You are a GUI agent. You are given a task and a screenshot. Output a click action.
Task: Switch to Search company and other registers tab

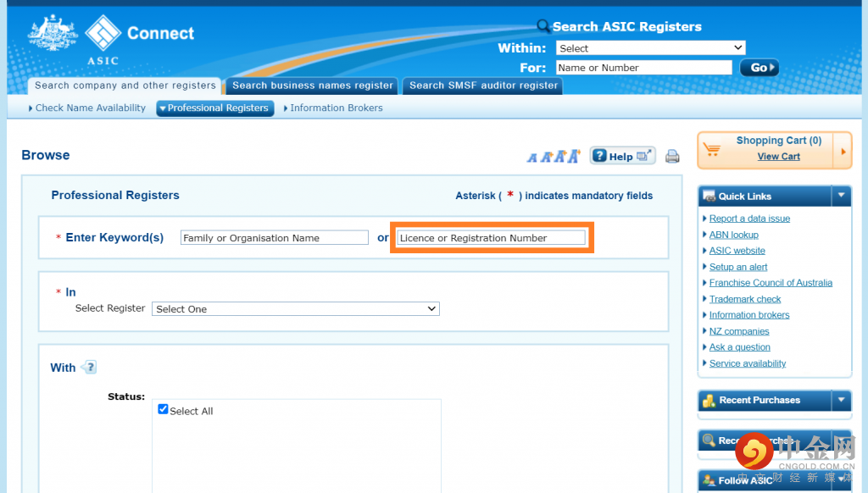coord(125,86)
